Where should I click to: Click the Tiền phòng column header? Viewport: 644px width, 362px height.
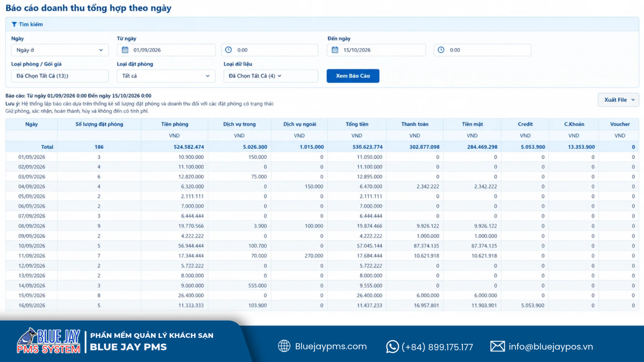175,124
